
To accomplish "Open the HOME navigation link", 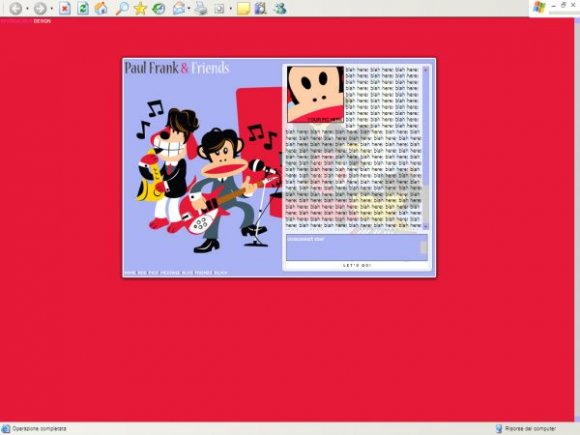I will coord(130,273).
